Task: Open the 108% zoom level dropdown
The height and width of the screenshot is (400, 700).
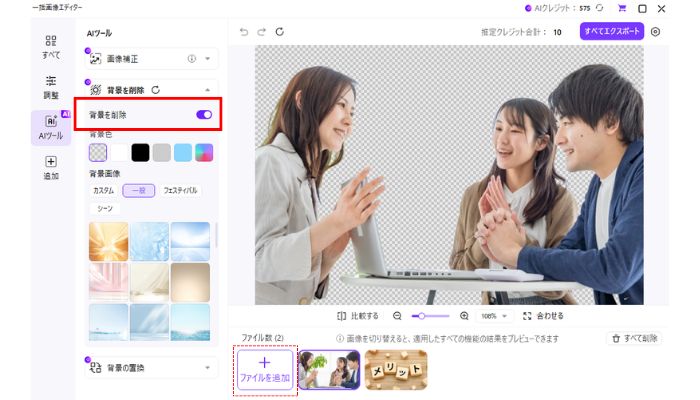Action: pyautogui.click(x=496, y=315)
